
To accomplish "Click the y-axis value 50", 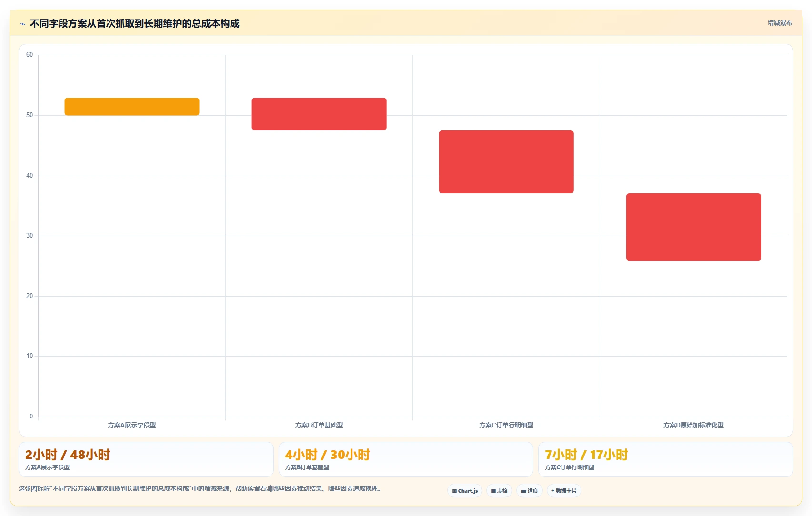I will [x=30, y=115].
